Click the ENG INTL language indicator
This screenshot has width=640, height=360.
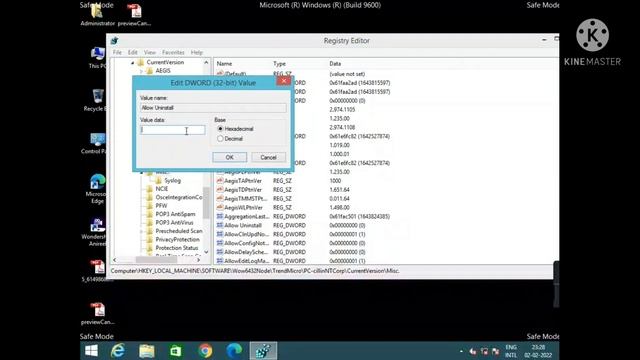pyautogui.click(x=511, y=351)
